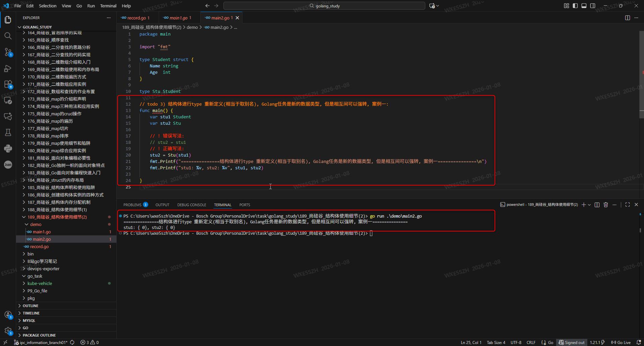The width and height of the screenshot is (644, 346).
Task: Expand the OUTLINE section
Action: tap(66, 306)
